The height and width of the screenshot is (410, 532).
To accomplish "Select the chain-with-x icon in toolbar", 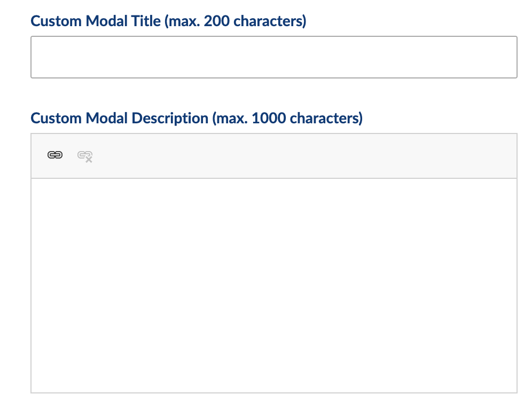I will (85, 156).
